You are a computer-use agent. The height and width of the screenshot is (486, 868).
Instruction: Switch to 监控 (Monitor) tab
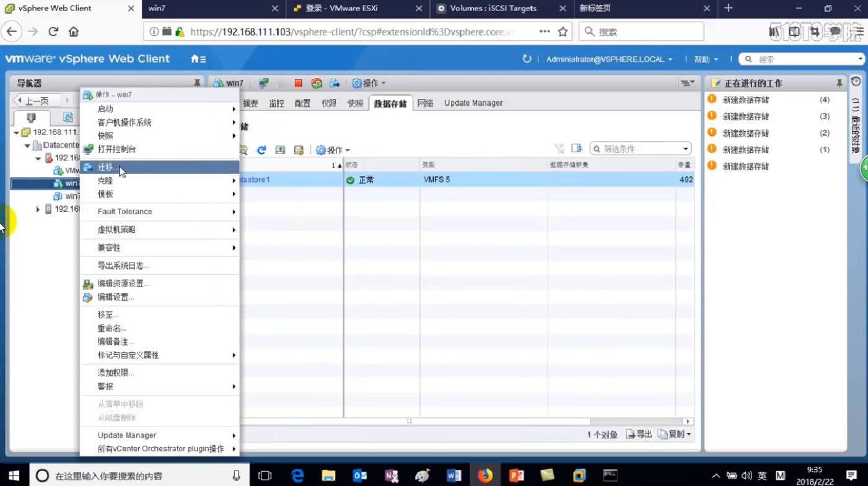pyautogui.click(x=276, y=103)
